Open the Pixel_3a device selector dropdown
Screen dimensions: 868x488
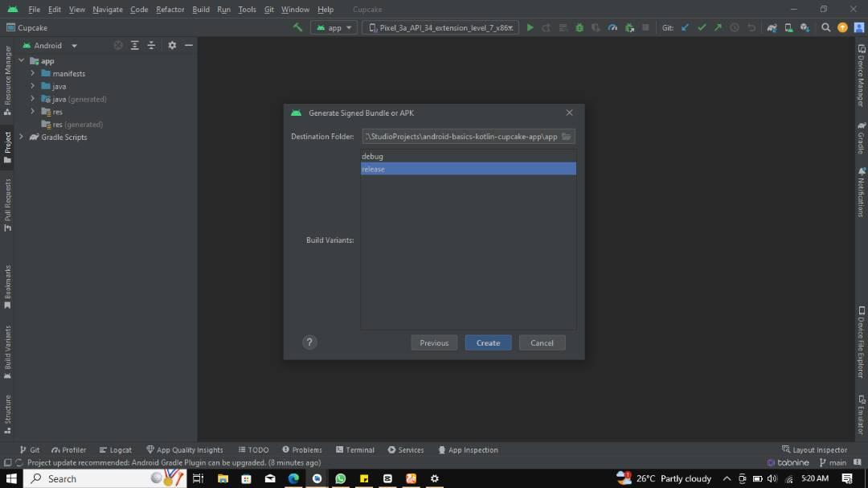point(440,27)
